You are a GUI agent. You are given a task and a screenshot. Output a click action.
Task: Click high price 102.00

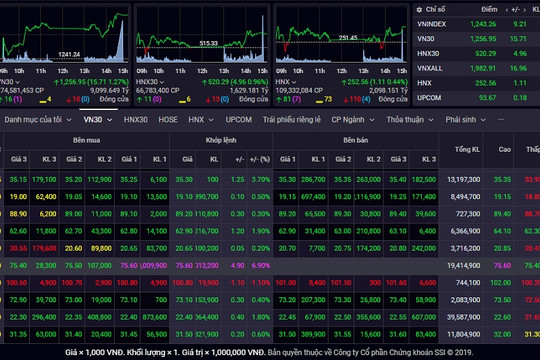coord(501,283)
